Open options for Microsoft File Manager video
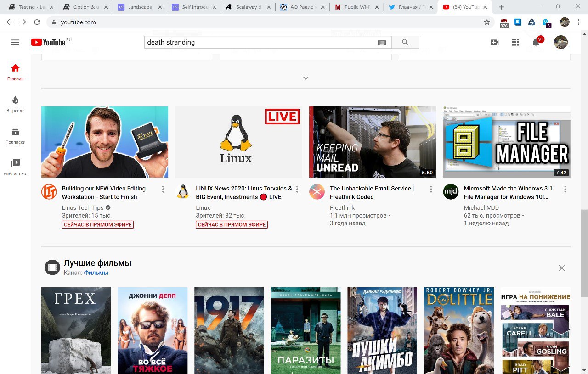The height and width of the screenshot is (374, 588). point(565,189)
